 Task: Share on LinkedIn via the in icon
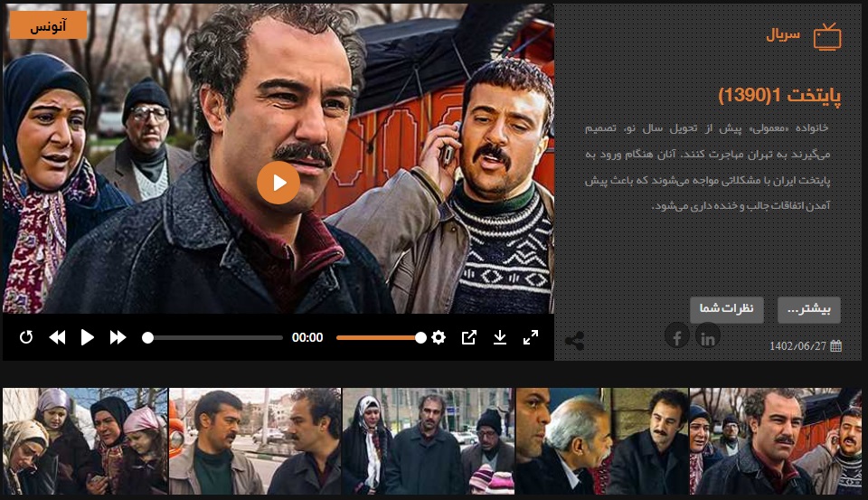coord(707,337)
